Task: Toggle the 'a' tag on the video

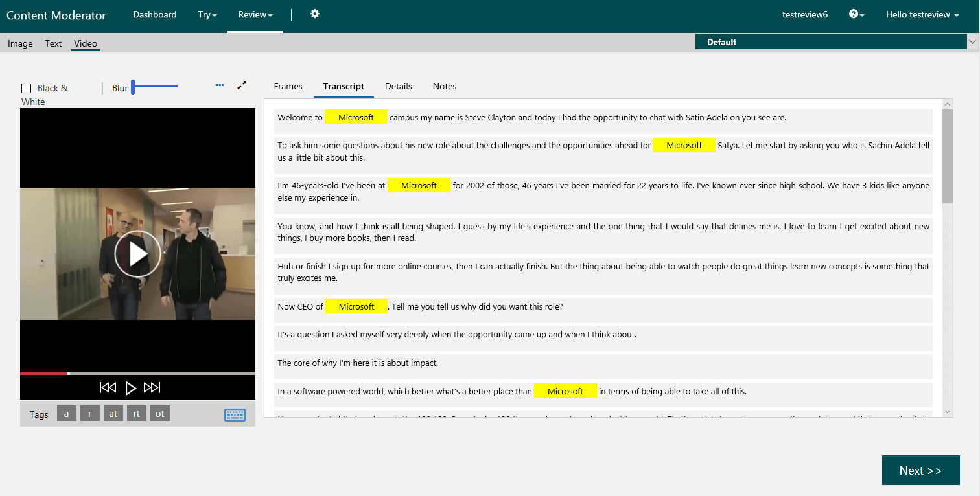Action: 66,412
